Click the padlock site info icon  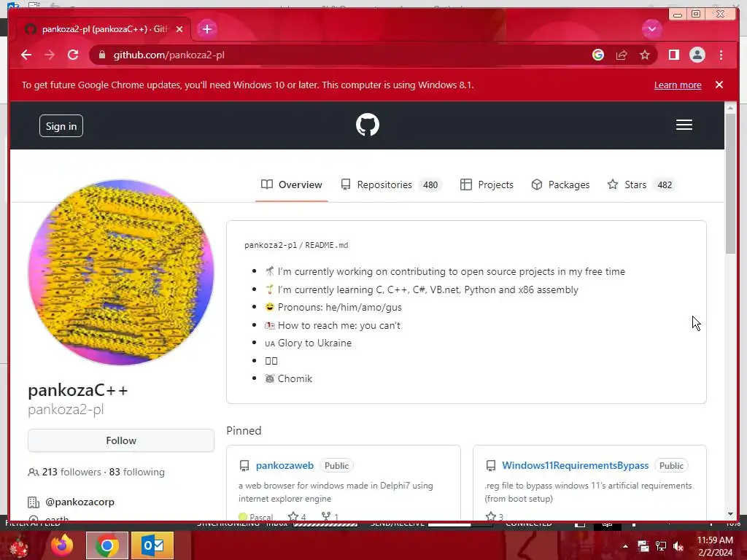click(101, 55)
